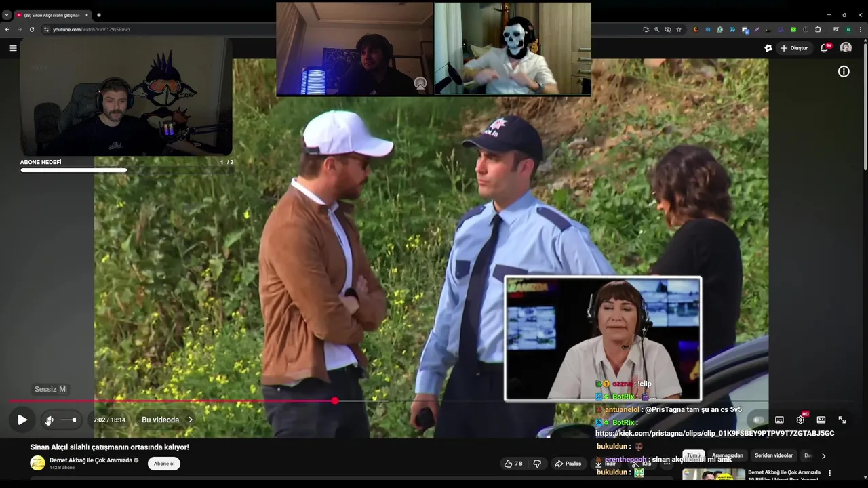
Task: Seek using the red progress bar handle
Action: pos(335,401)
